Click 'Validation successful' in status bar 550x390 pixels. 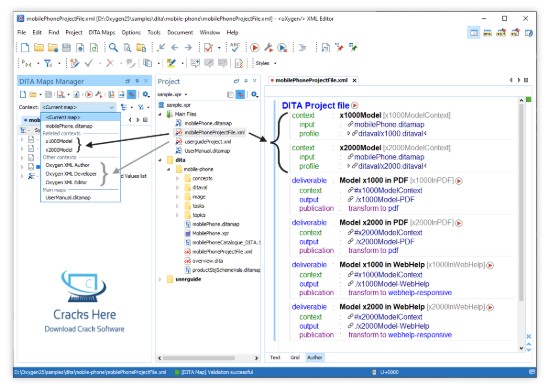pyautogui.click(x=230, y=372)
